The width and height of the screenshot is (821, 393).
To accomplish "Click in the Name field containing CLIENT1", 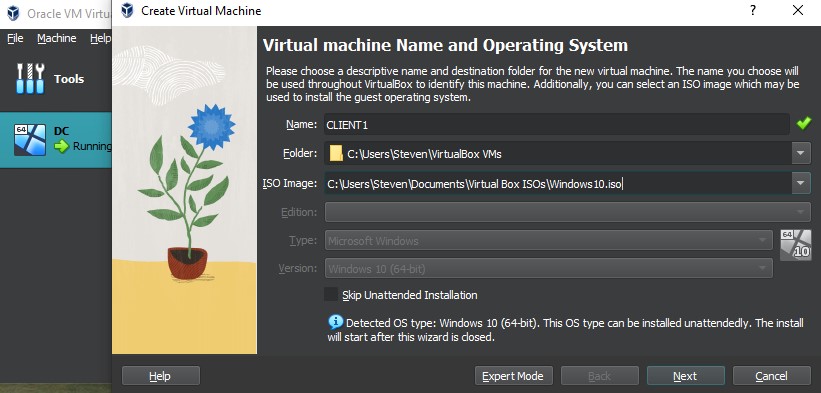I will [557, 125].
